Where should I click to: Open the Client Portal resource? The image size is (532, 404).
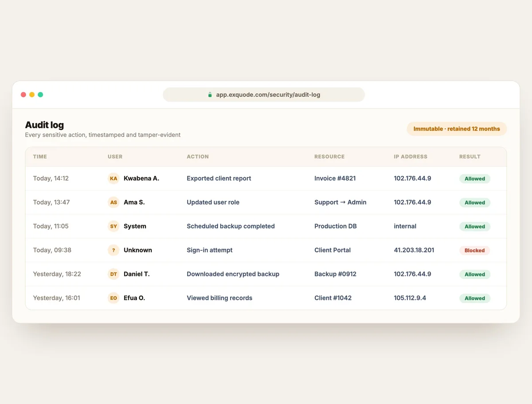tap(332, 250)
